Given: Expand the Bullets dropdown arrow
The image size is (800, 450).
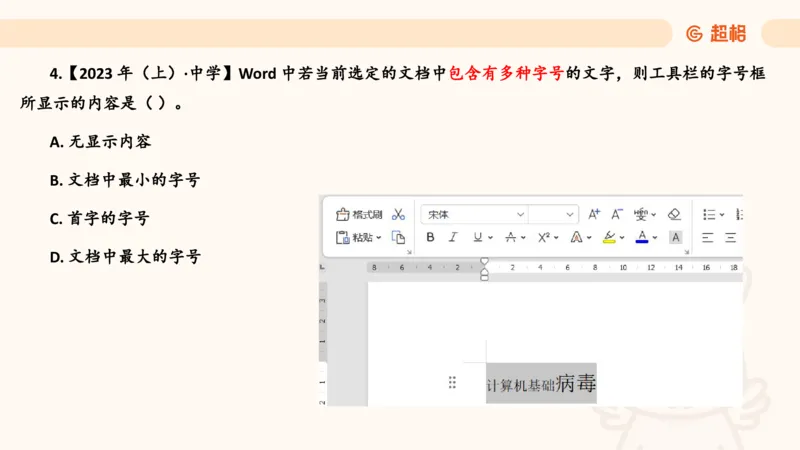Looking at the screenshot, I should [722, 215].
